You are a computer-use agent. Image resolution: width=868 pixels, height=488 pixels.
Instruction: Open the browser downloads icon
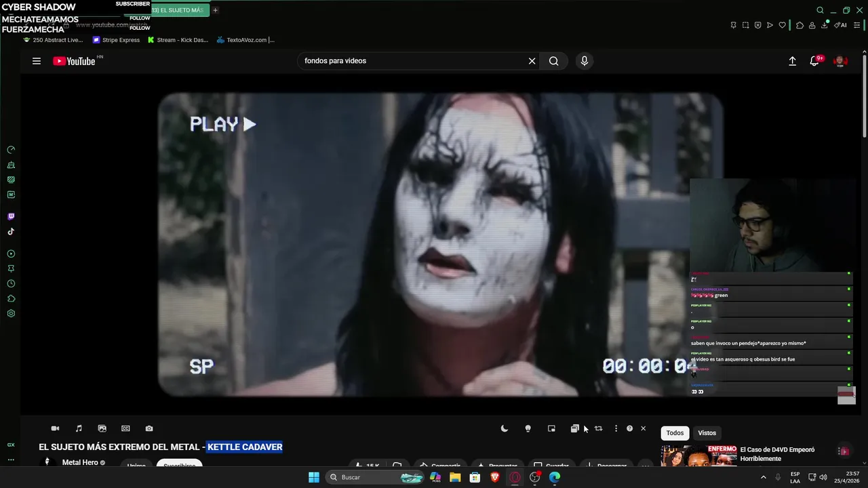click(825, 25)
